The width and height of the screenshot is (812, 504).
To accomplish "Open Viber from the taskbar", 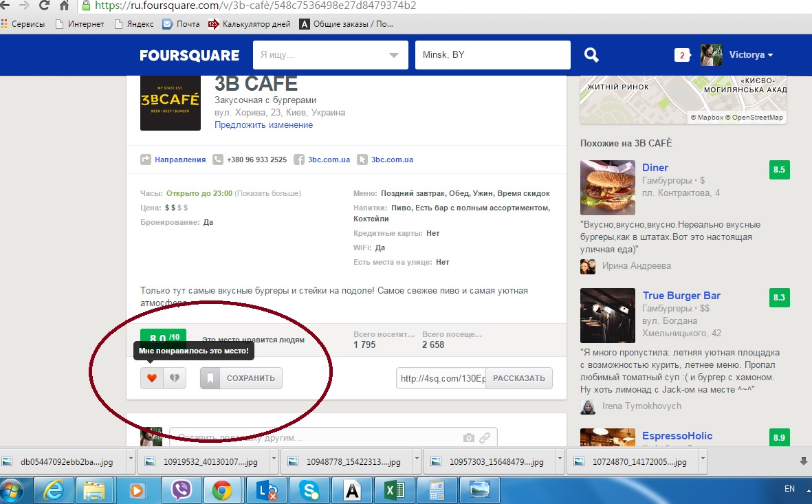I will (x=182, y=490).
